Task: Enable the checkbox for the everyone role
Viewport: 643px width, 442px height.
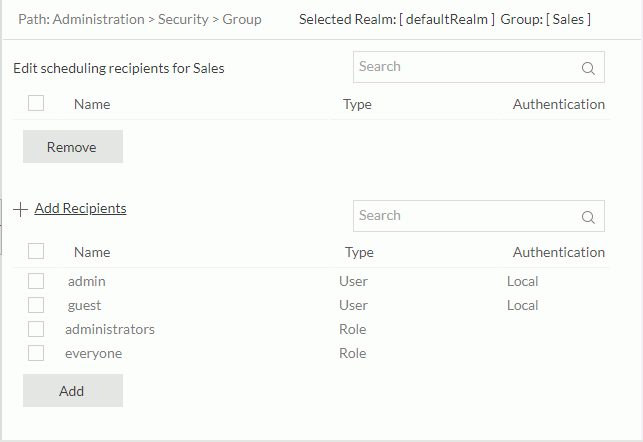Action: click(x=36, y=353)
